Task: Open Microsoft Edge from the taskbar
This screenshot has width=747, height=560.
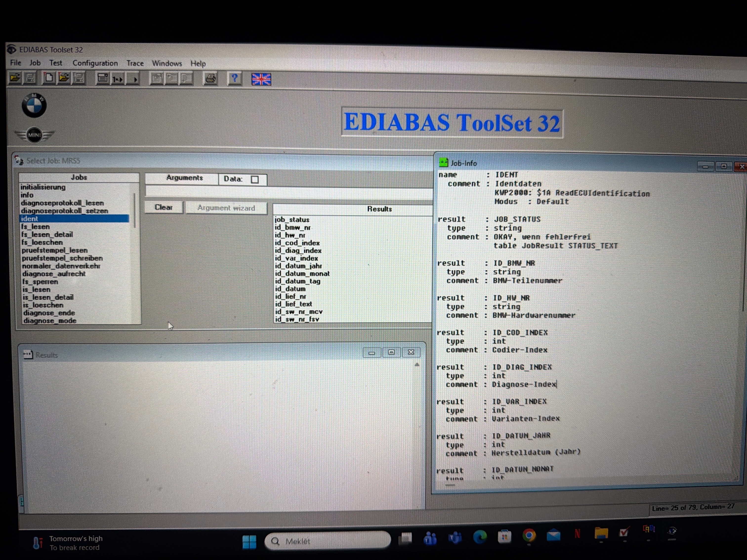Action: coord(479,537)
